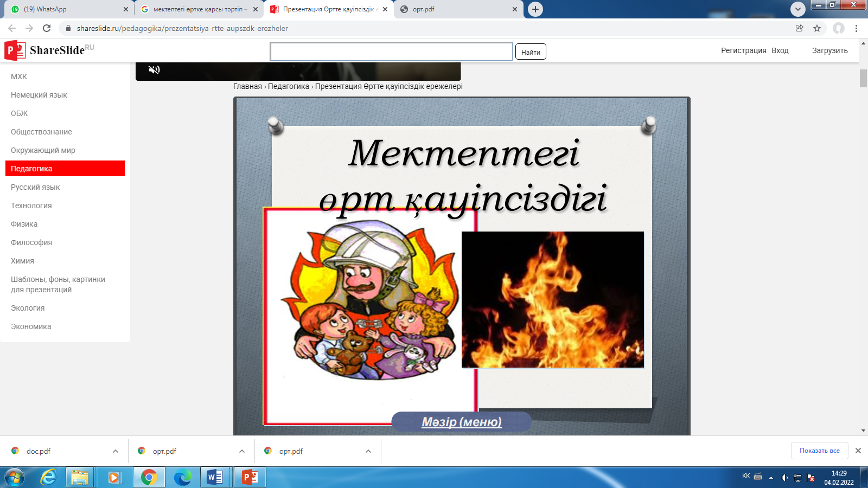Launch Word from the taskbar
868x488 pixels.
pos(215,477)
